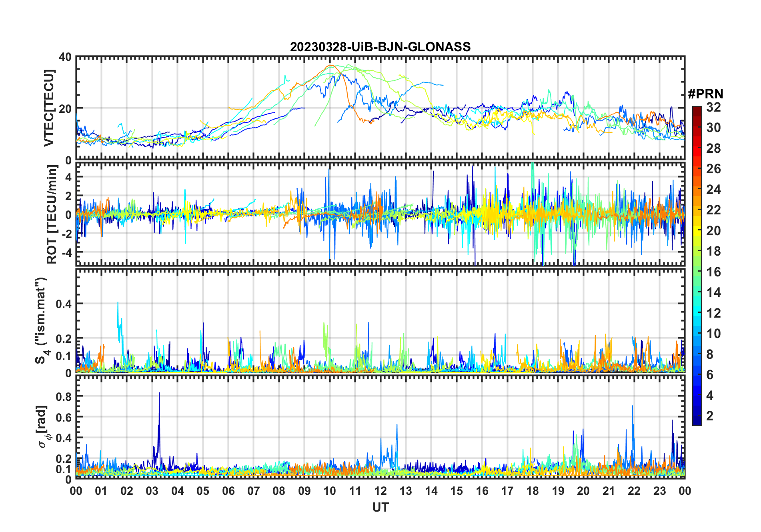This screenshot has height=532, width=761.
Task: Click the VTEC[TECU] y-axis label
Action: 49,108
